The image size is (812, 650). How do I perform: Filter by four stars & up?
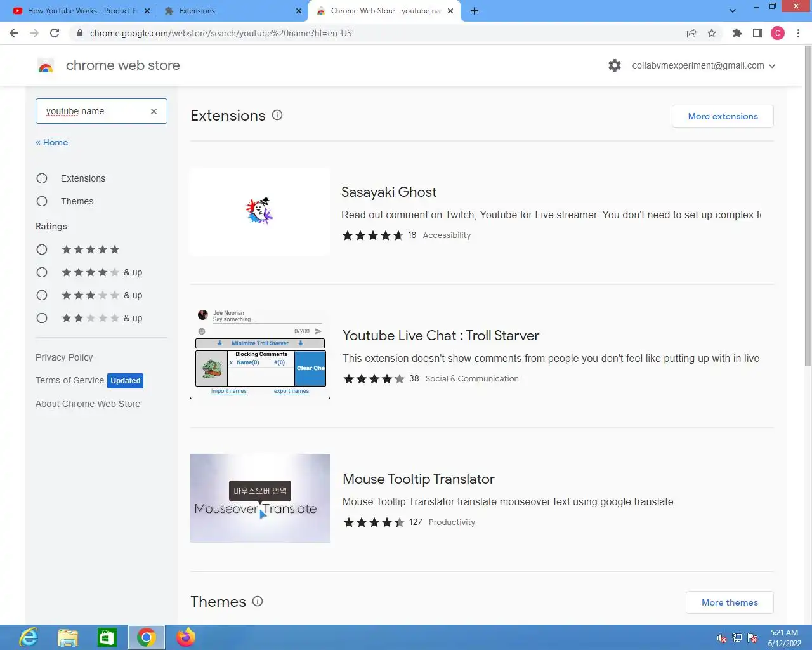tap(42, 272)
